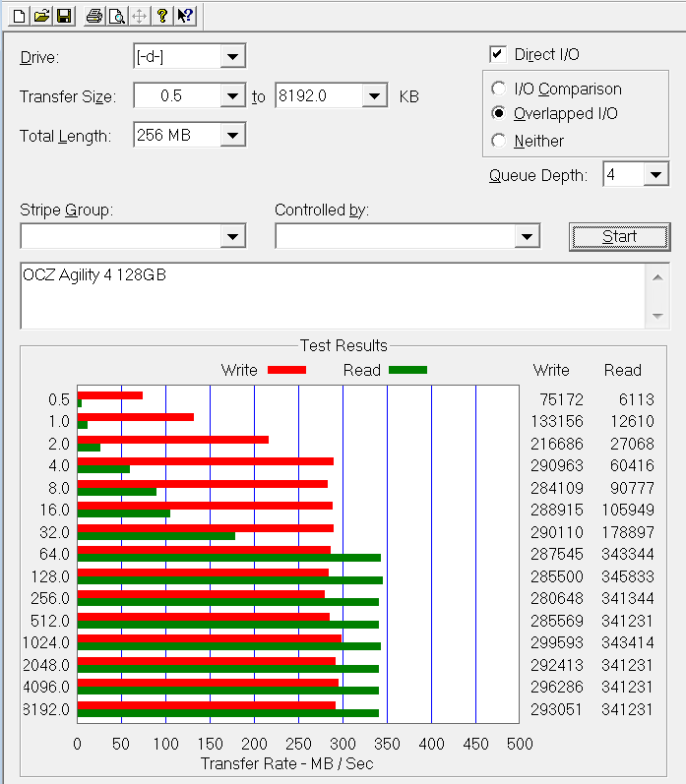This screenshot has height=784, width=686.
Task: Click the description box scroll up arrow
Action: click(x=657, y=277)
